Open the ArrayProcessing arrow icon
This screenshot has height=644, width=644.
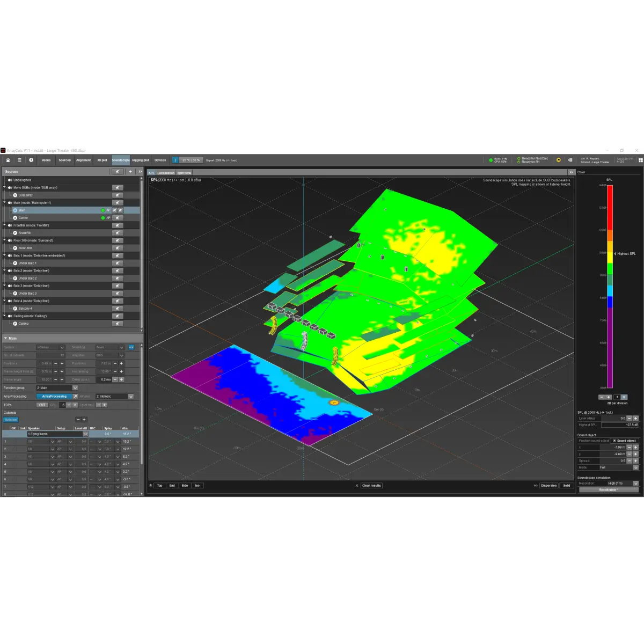75,397
